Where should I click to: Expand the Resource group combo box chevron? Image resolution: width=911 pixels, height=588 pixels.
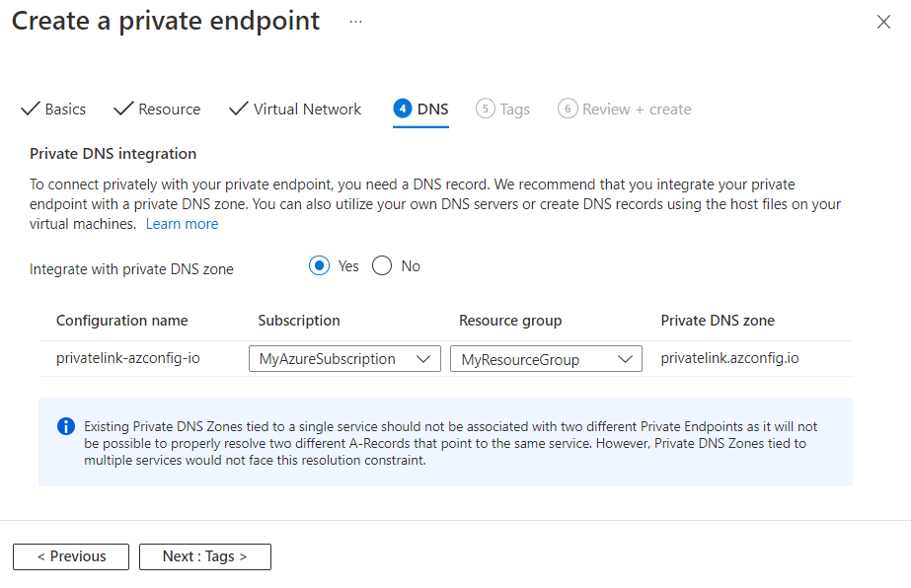[x=624, y=358]
